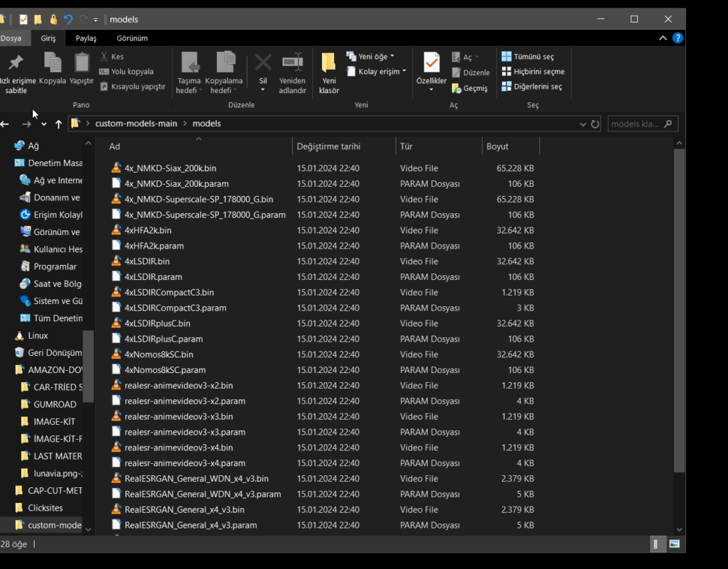Open the recent locations dropdown arrow
Screen dimensions: 728x569
[x=43, y=124]
